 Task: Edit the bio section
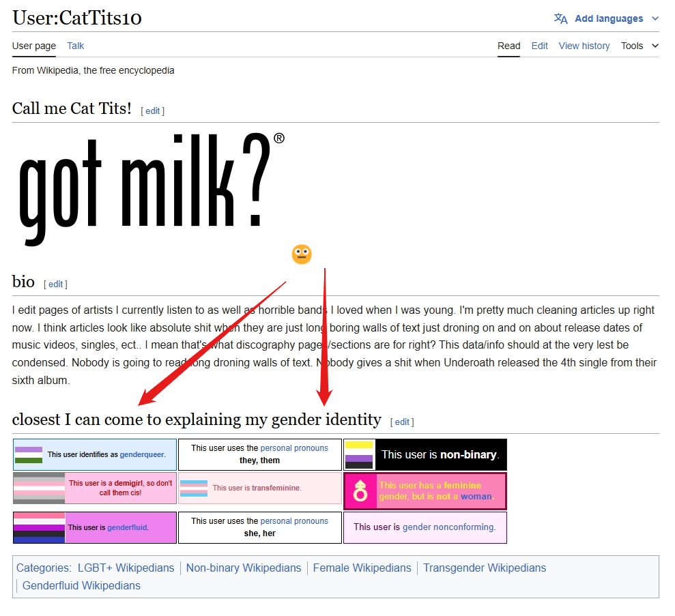(x=55, y=284)
